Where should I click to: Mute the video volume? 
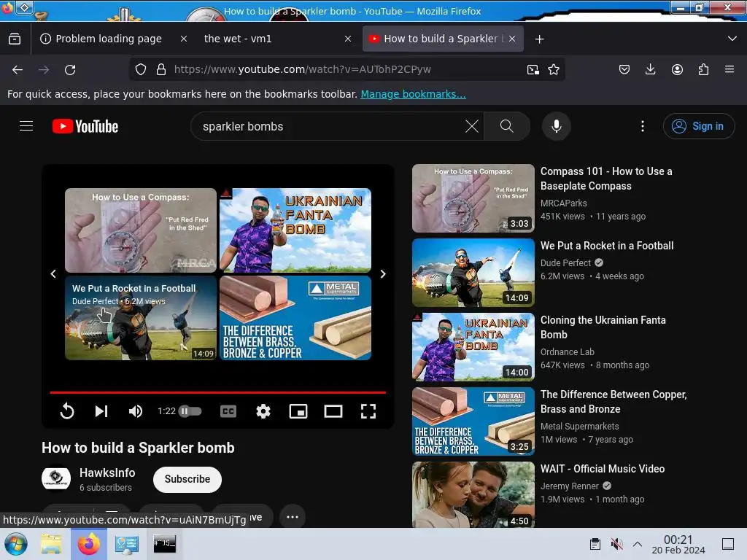pyautogui.click(x=135, y=411)
